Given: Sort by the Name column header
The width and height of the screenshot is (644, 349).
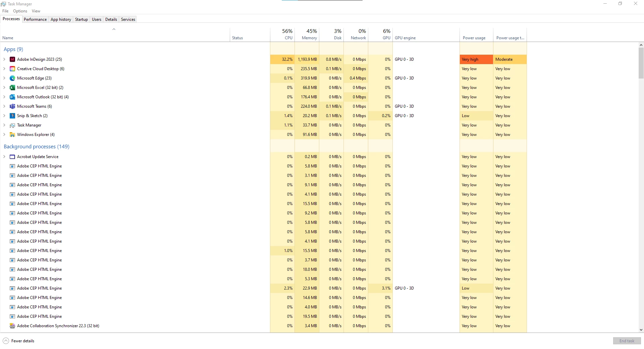Looking at the screenshot, I should (115, 34).
